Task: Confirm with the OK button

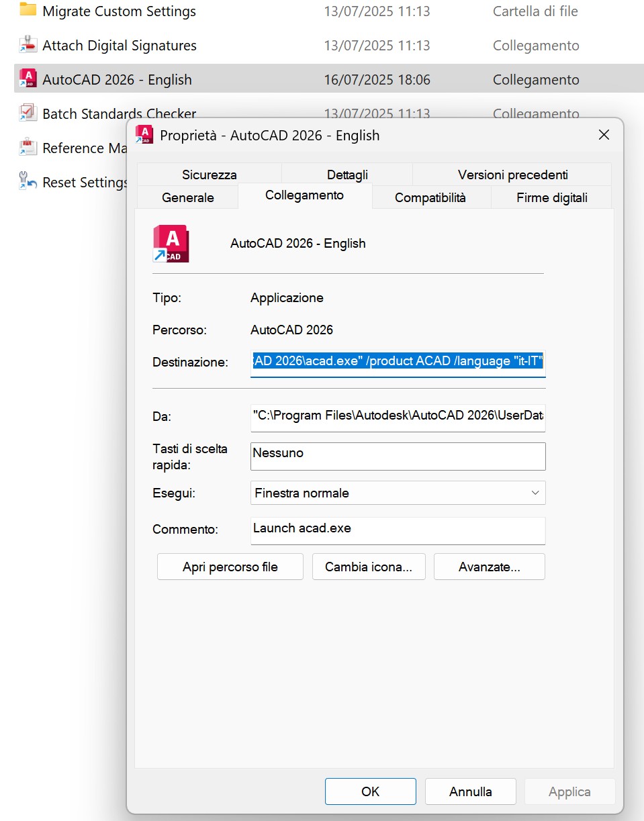Action: (371, 791)
